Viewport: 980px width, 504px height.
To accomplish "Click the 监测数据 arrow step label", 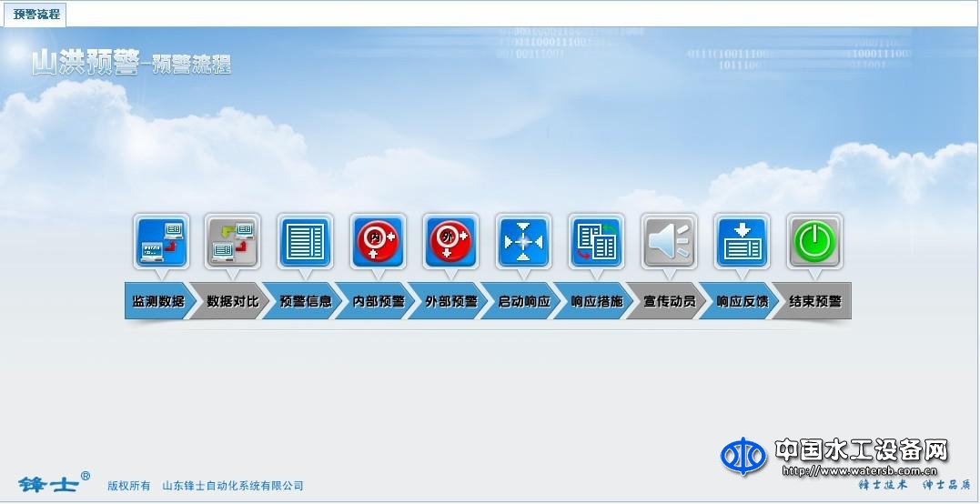I will coord(158,301).
